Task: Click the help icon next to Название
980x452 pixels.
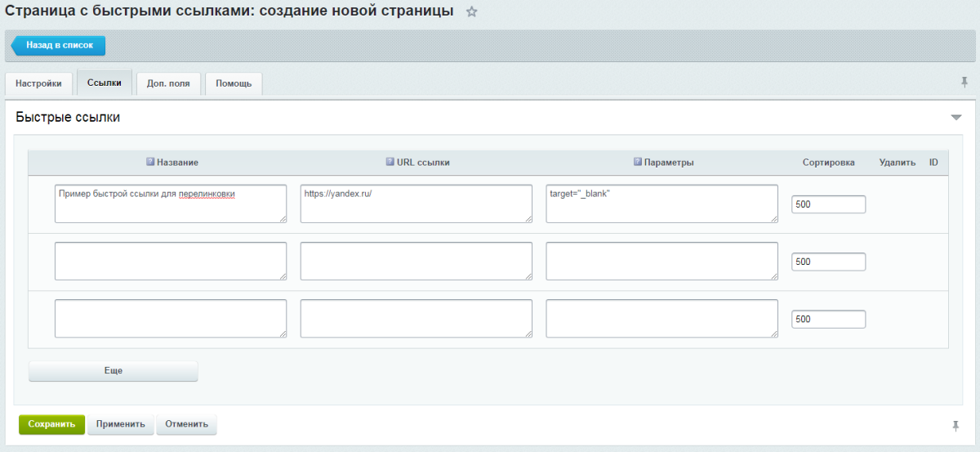Action: (x=150, y=162)
